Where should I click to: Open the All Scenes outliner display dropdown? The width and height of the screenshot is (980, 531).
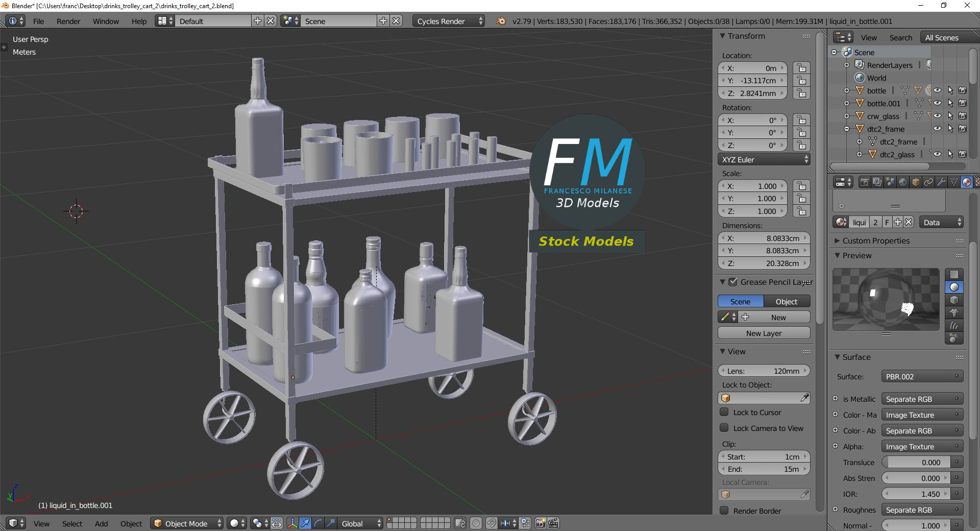(x=949, y=37)
